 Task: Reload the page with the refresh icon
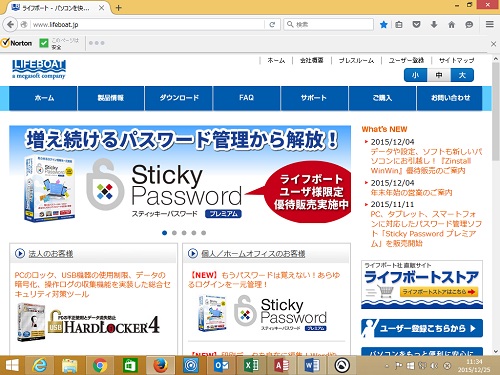[x=272, y=24]
